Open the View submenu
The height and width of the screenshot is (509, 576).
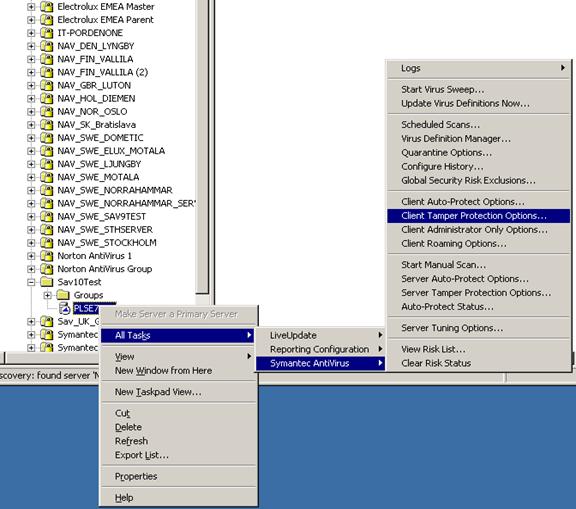point(177,357)
